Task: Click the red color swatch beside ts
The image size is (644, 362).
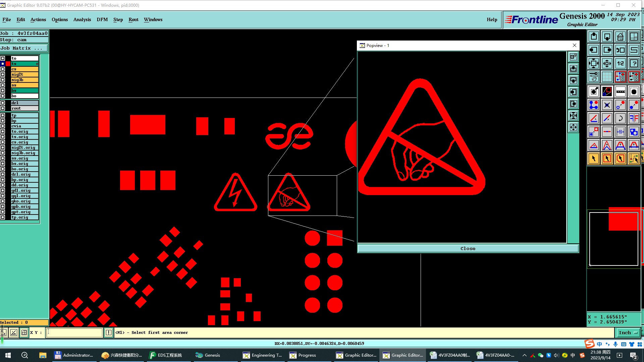Action: [8, 64]
